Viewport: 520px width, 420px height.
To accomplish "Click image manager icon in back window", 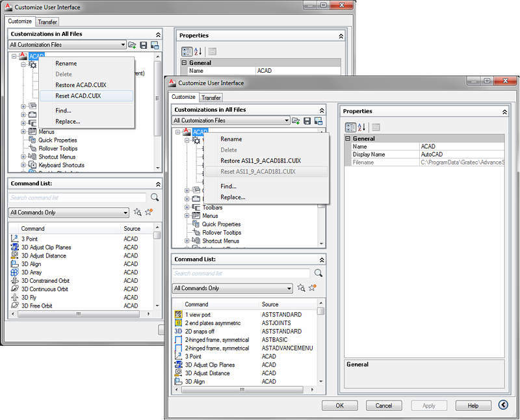I will click(155, 45).
